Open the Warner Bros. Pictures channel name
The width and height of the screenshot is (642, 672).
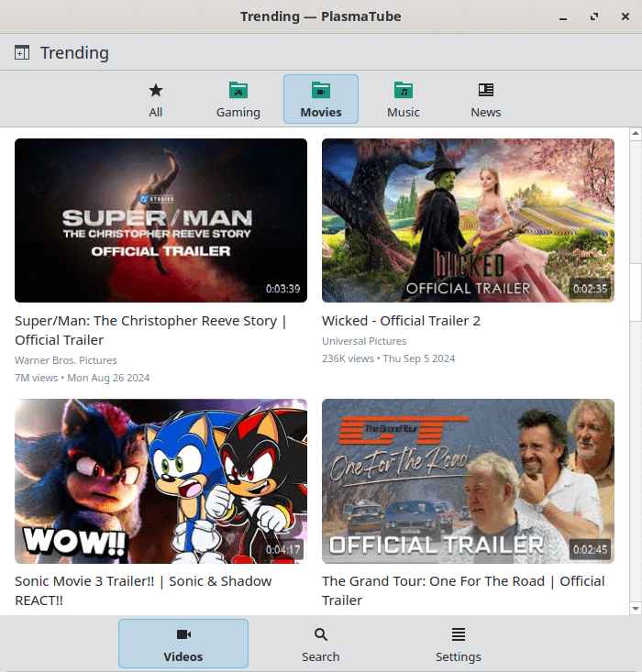click(x=66, y=360)
